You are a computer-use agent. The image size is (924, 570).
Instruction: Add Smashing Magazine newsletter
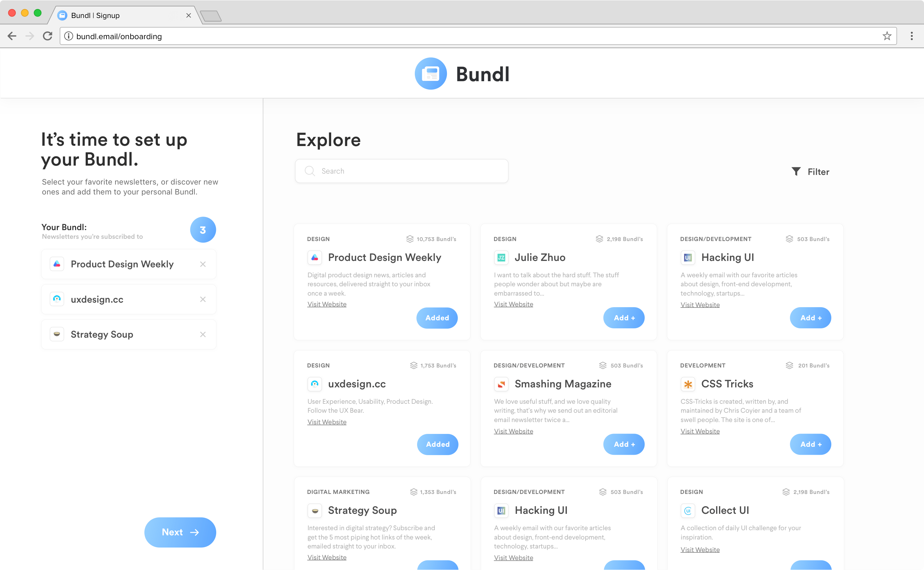[x=624, y=445]
